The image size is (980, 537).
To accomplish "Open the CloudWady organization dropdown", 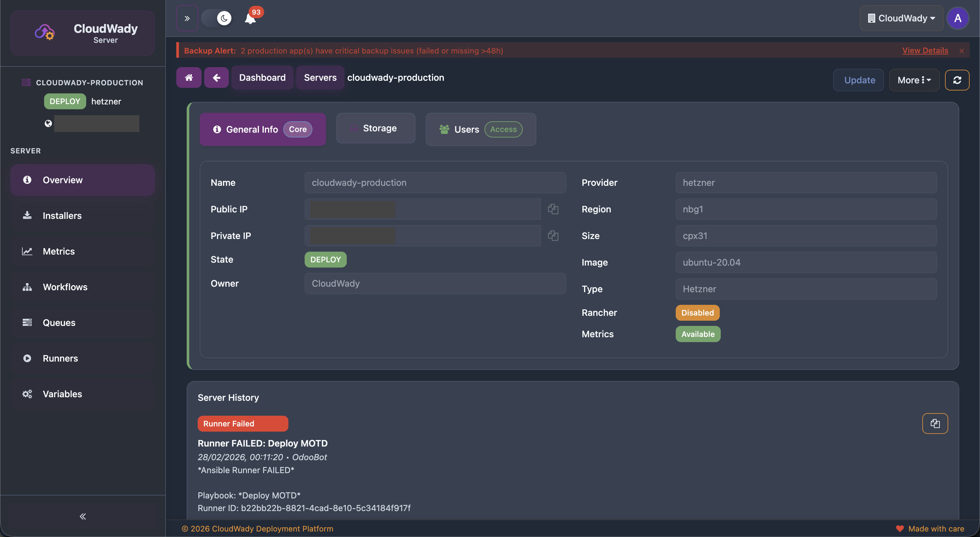I will point(901,18).
